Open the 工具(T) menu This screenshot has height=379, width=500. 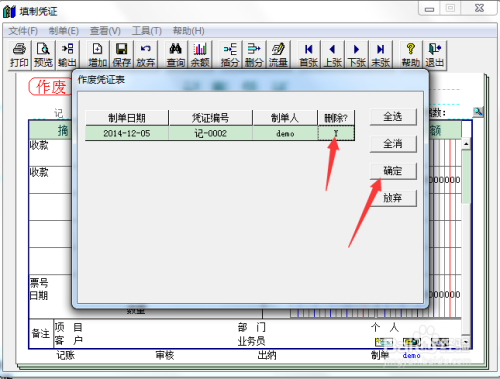[147, 31]
